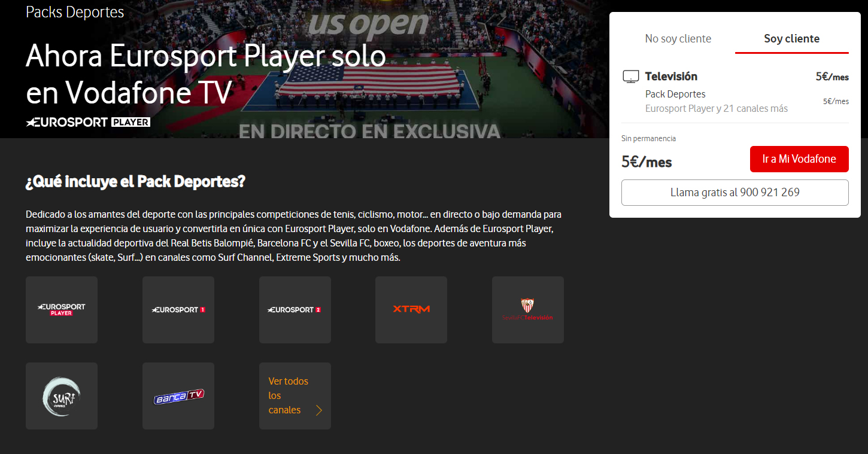Click the Eurosport Player logo under headline
Screen dimensions: 868x454
coord(88,122)
